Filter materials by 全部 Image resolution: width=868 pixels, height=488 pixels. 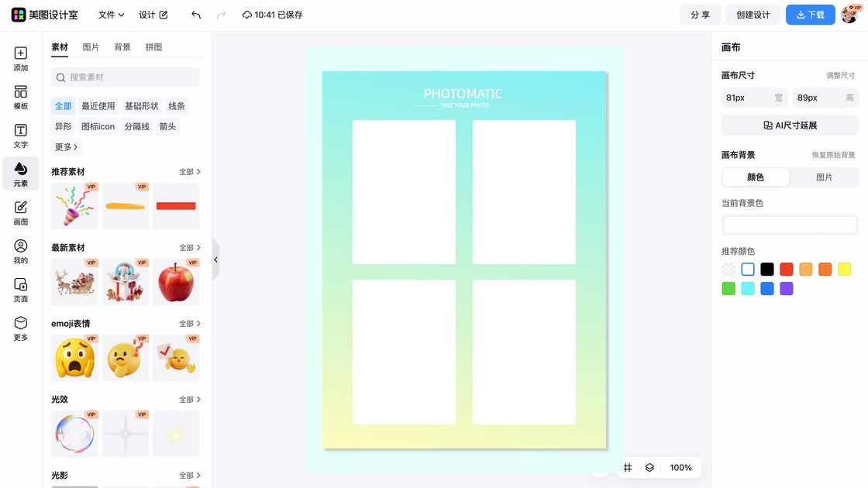pyautogui.click(x=63, y=106)
